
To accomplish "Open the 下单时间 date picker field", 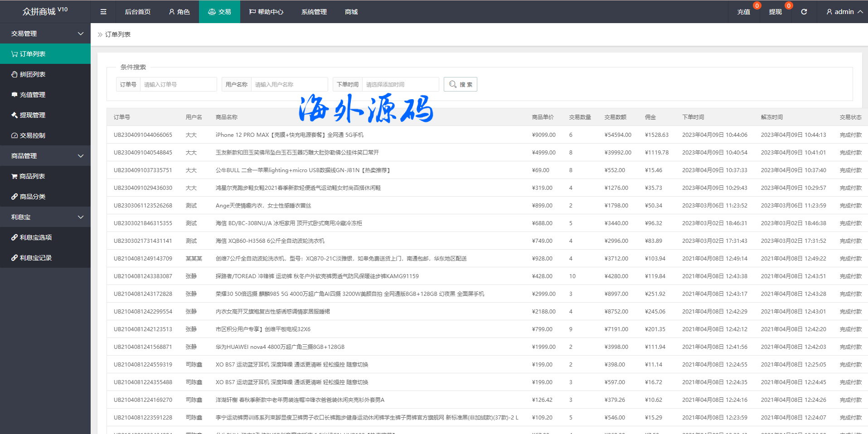I will click(400, 84).
